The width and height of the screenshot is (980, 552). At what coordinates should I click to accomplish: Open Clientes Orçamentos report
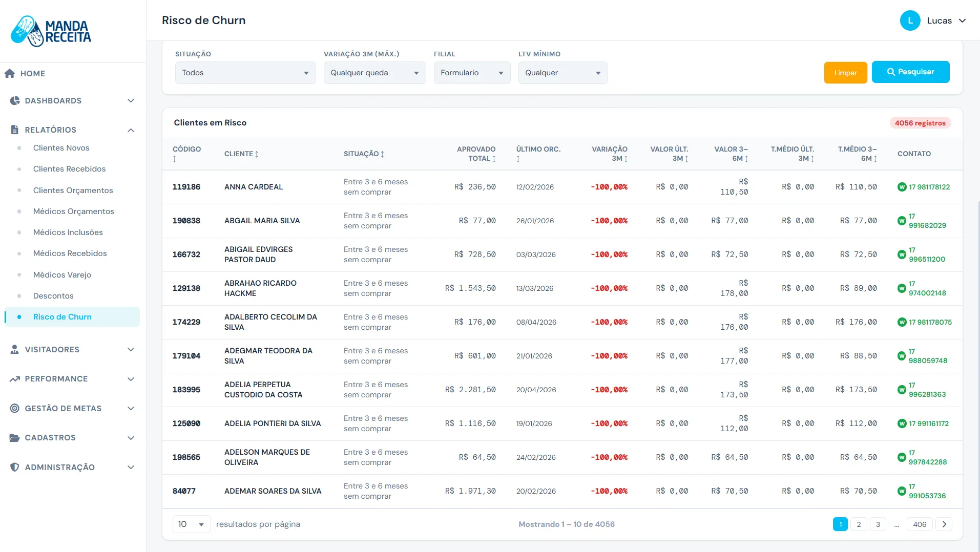pyautogui.click(x=73, y=190)
